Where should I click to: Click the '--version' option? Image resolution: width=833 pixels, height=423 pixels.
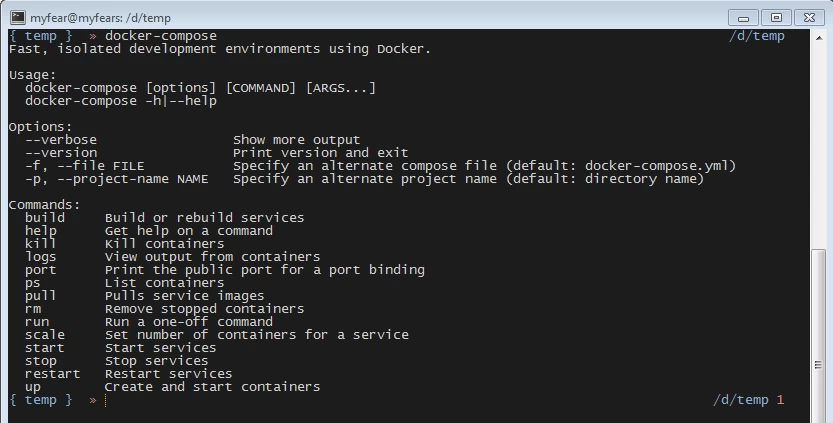[x=61, y=153]
